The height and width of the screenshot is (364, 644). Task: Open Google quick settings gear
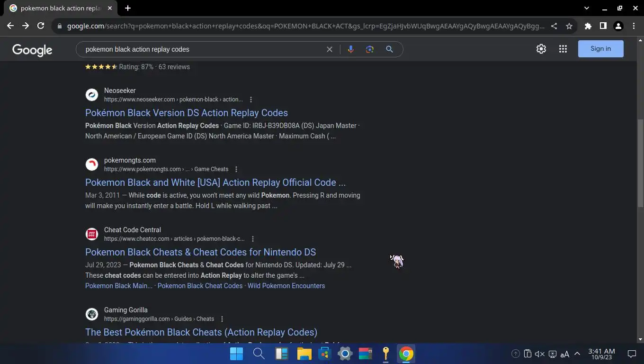point(541,49)
